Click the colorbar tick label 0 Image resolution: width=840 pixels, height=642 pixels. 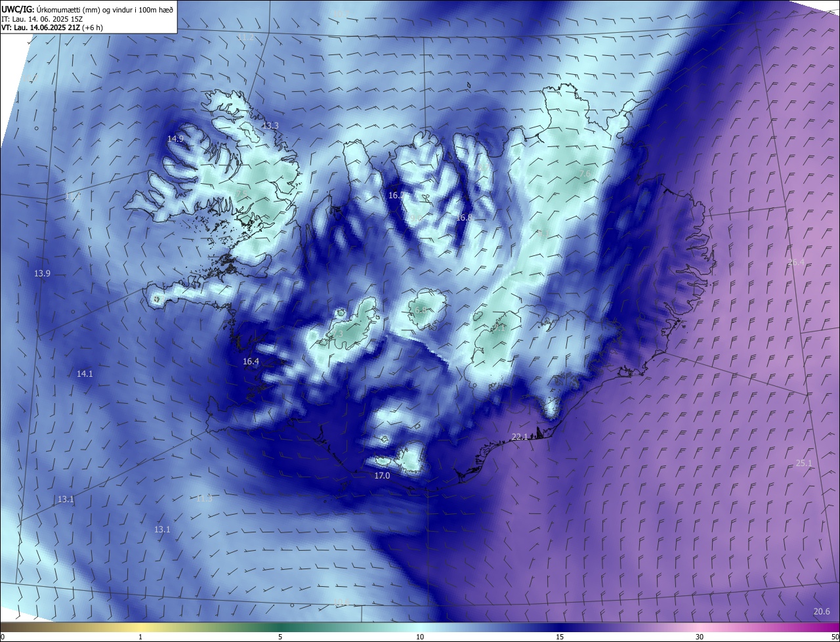(x=3, y=637)
